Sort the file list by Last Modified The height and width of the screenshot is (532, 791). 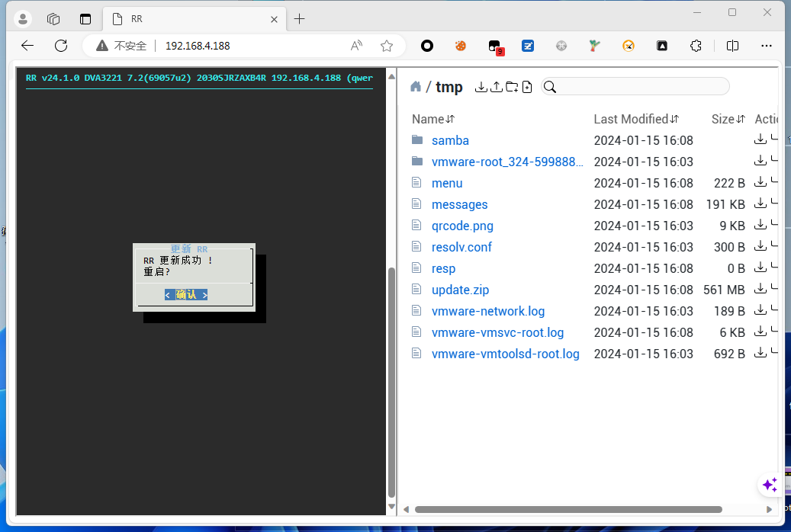click(x=636, y=119)
